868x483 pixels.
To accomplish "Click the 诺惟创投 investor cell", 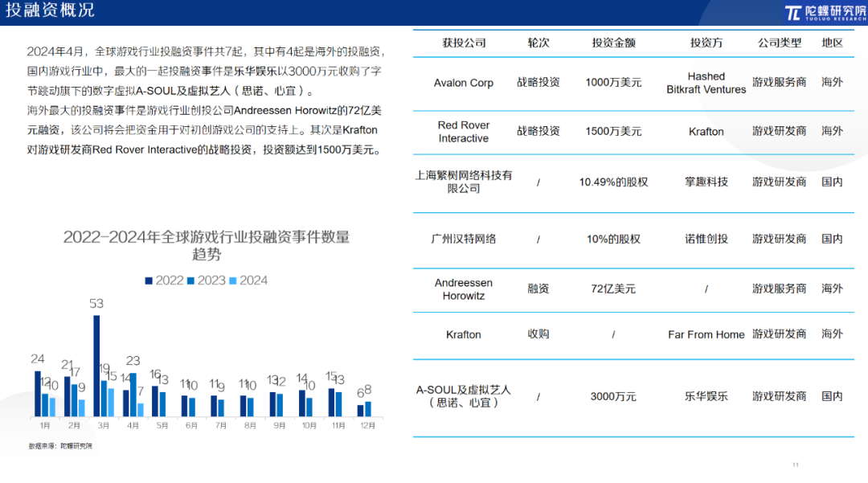I will [x=706, y=239].
